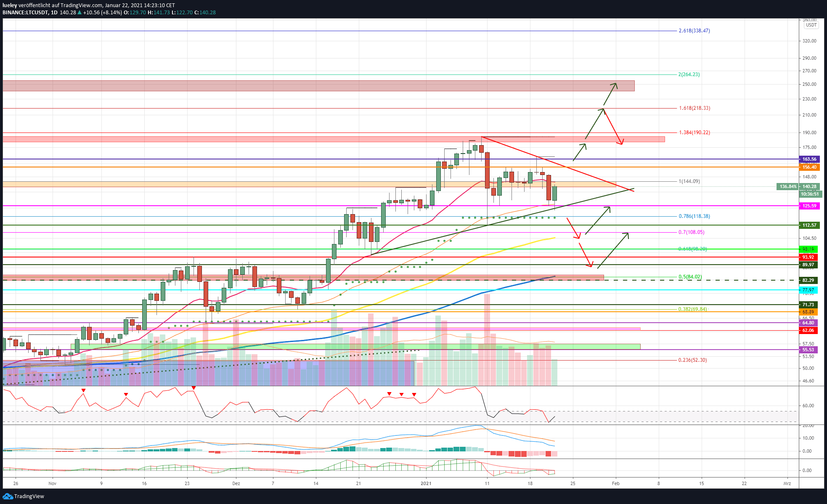This screenshot has height=504, width=827.
Task: Click the 71.73 price tag
Action: point(808,305)
